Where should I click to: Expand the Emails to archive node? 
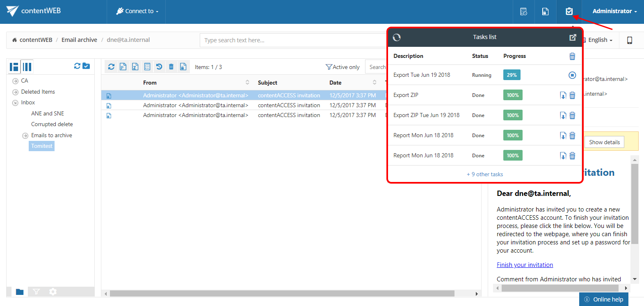click(25, 136)
